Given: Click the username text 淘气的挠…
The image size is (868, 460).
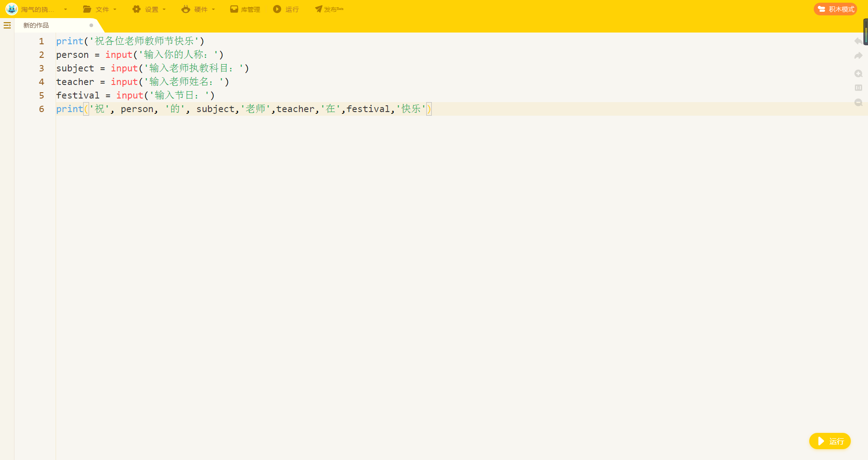Looking at the screenshot, I should click(x=38, y=9).
